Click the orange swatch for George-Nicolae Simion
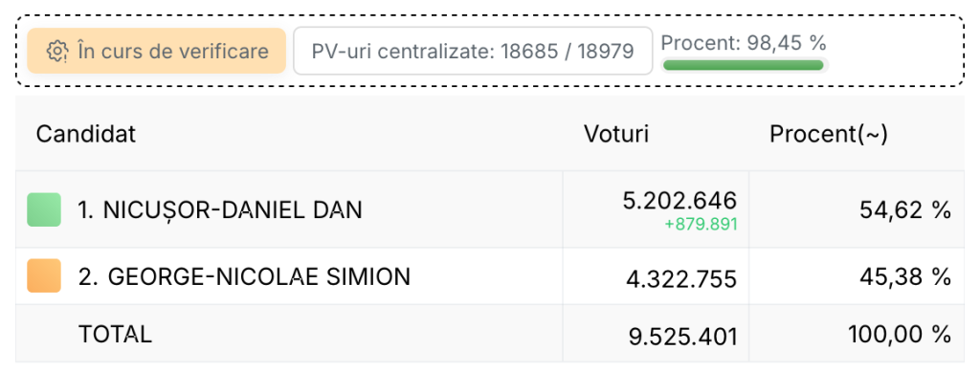This screenshot has height=372, width=980. click(x=44, y=275)
